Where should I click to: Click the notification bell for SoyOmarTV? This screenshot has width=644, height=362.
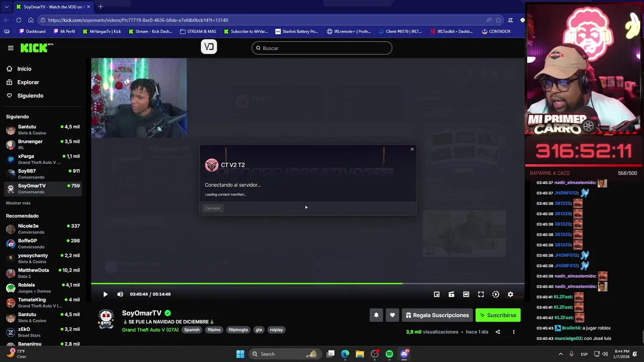376,315
